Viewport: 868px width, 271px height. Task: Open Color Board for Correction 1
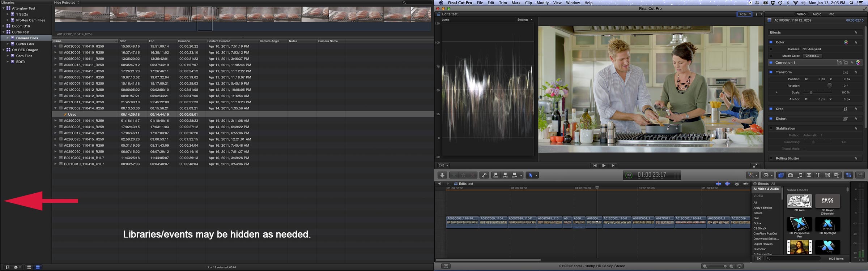click(x=858, y=63)
